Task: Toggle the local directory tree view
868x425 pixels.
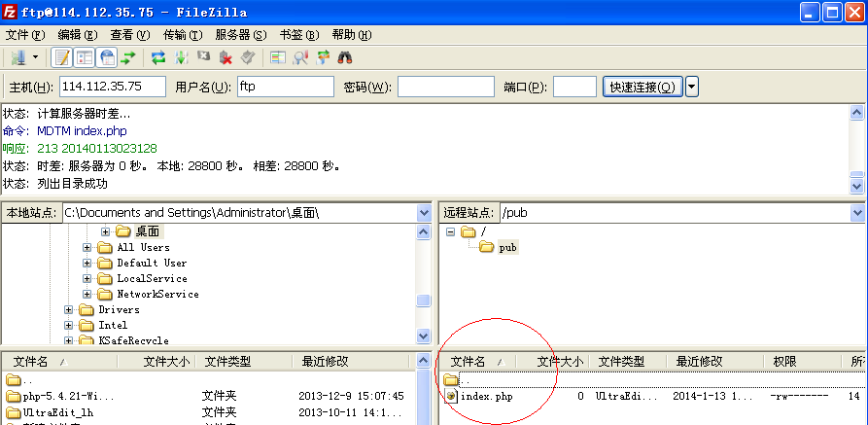Action: click(84, 58)
